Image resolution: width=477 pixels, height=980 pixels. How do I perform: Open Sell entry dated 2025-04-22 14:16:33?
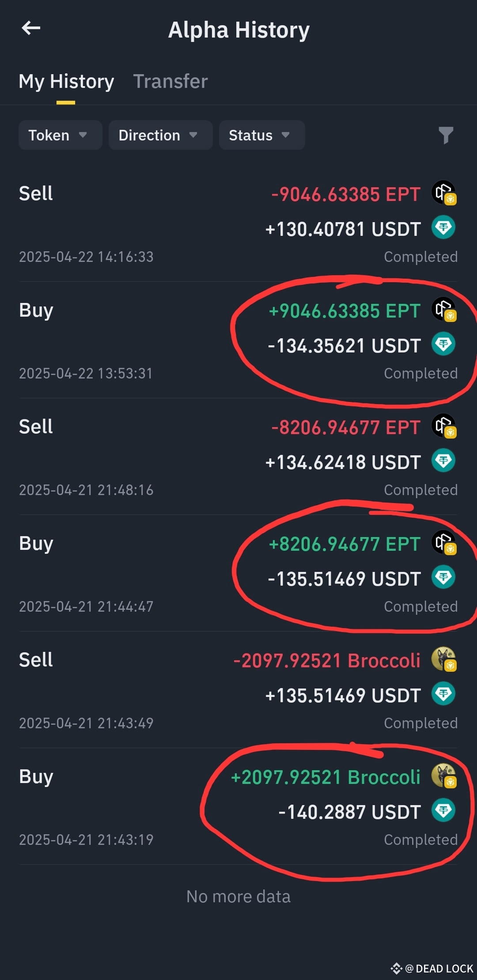coord(238,224)
